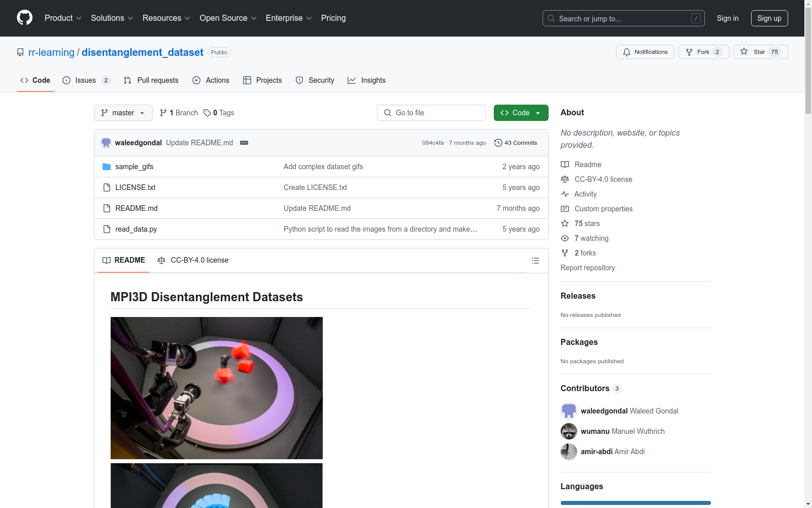Click the Go to file search field
The width and height of the screenshot is (812, 508).
431,113
